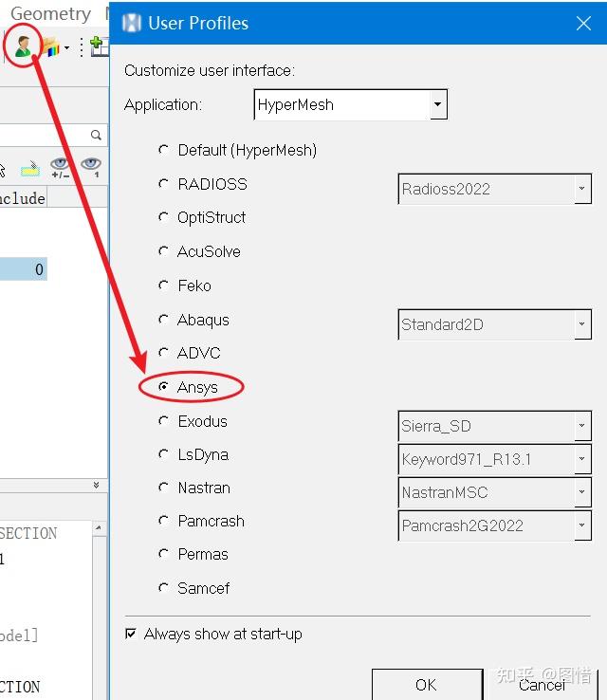
Task: Select the OptiStruct radio button
Action: pyautogui.click(x=165, y=217)
